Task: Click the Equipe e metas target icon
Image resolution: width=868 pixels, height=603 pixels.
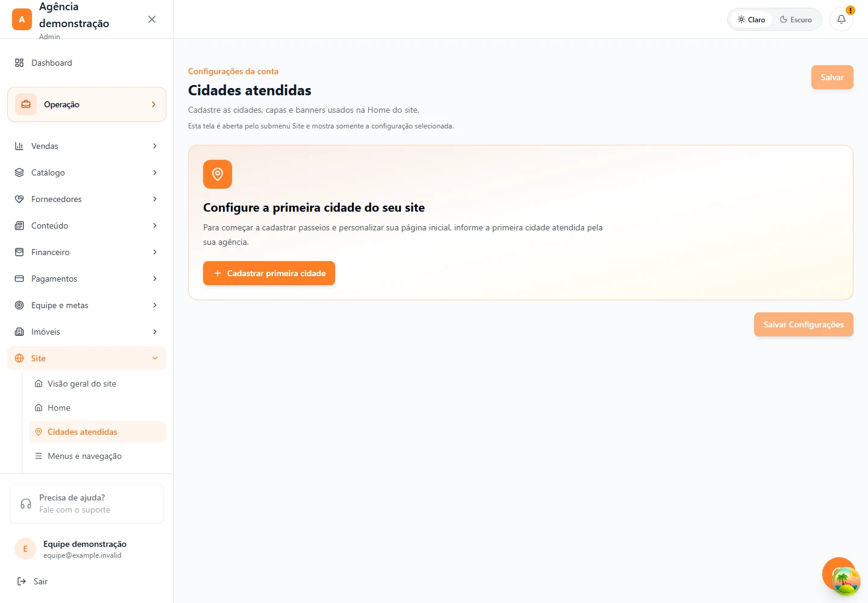Action: pyautogui.click(x=19, y=305)
